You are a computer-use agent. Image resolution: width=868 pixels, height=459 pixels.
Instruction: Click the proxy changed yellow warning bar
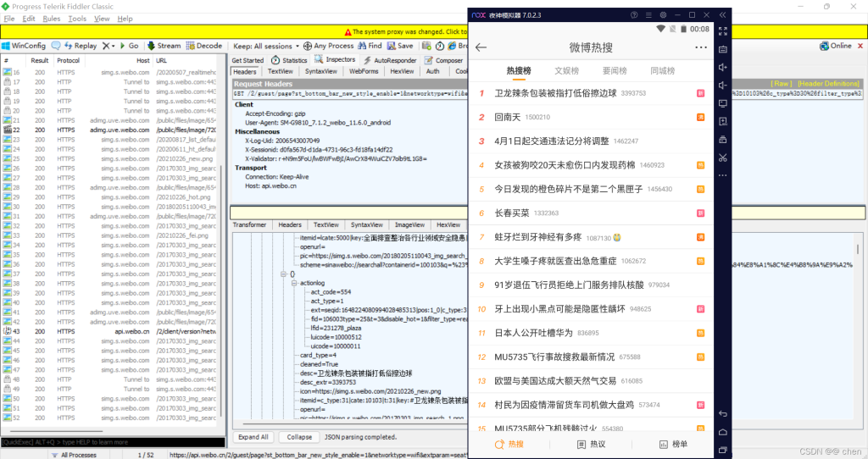[407, 31]
